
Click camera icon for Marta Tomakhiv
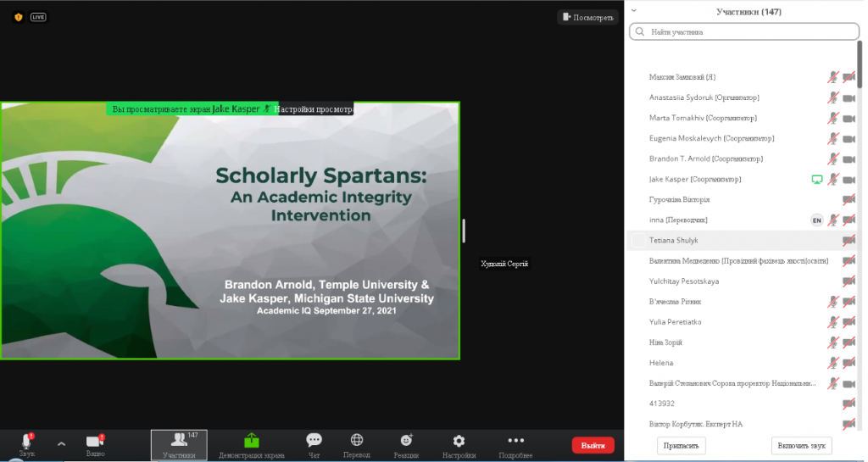(849, 119)
